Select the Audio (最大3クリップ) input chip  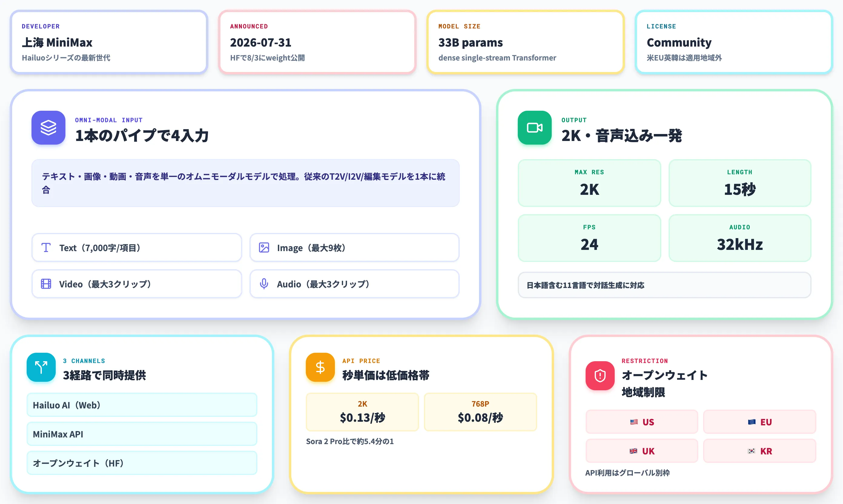point(355,284)
